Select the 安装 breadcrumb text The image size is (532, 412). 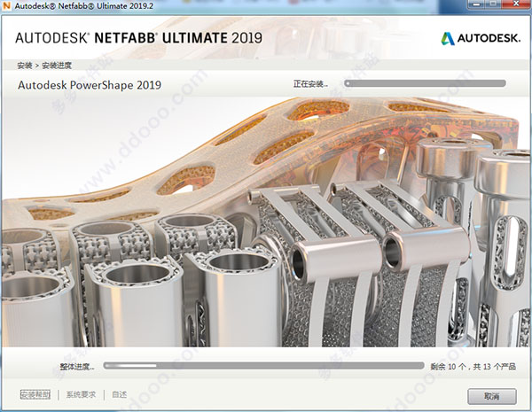(x=25, y=66)
